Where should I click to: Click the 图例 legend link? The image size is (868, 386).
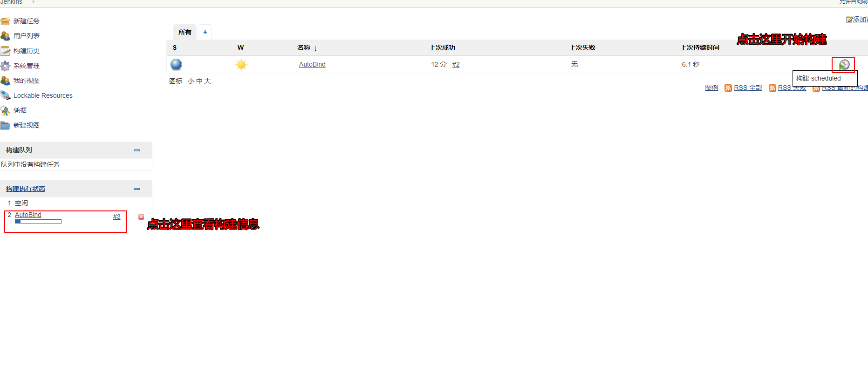(x=711, y=88)
